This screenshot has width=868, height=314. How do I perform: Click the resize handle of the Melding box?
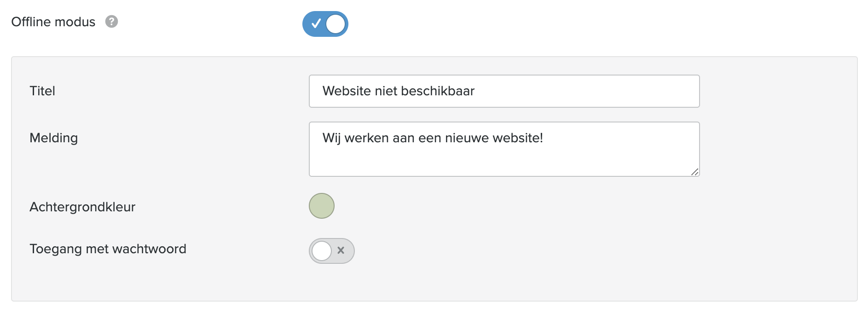point(694,172)
